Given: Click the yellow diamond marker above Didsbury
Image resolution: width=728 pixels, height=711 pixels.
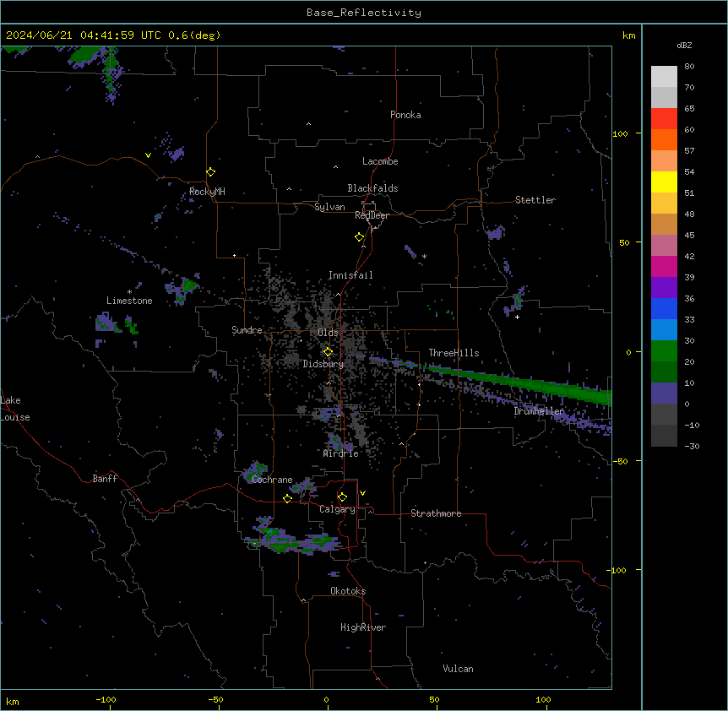Looking at the screenshot, I should (328, 352).
